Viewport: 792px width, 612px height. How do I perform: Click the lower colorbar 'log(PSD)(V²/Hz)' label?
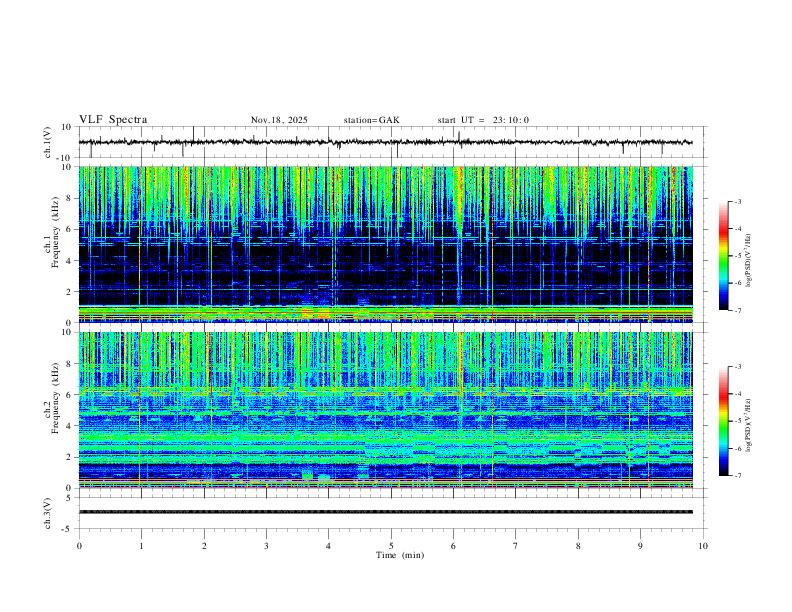click(x=749, y=425)
